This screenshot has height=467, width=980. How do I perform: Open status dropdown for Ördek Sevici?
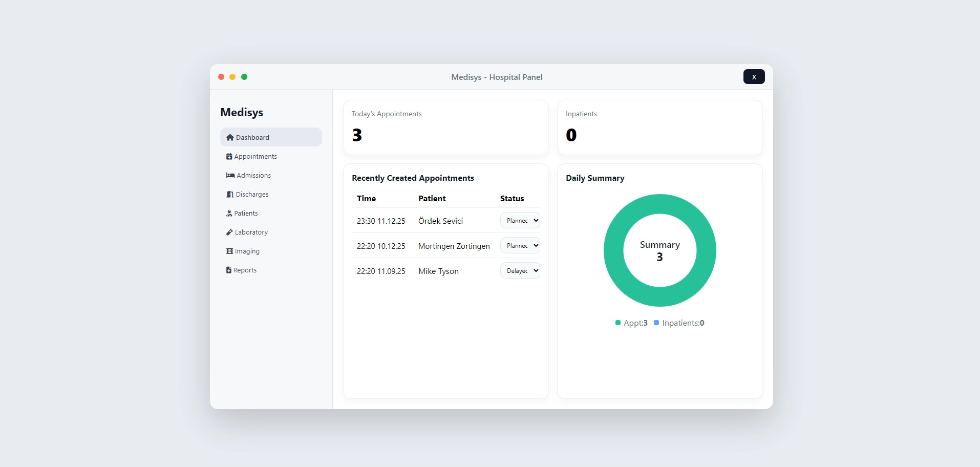(520, 220)
